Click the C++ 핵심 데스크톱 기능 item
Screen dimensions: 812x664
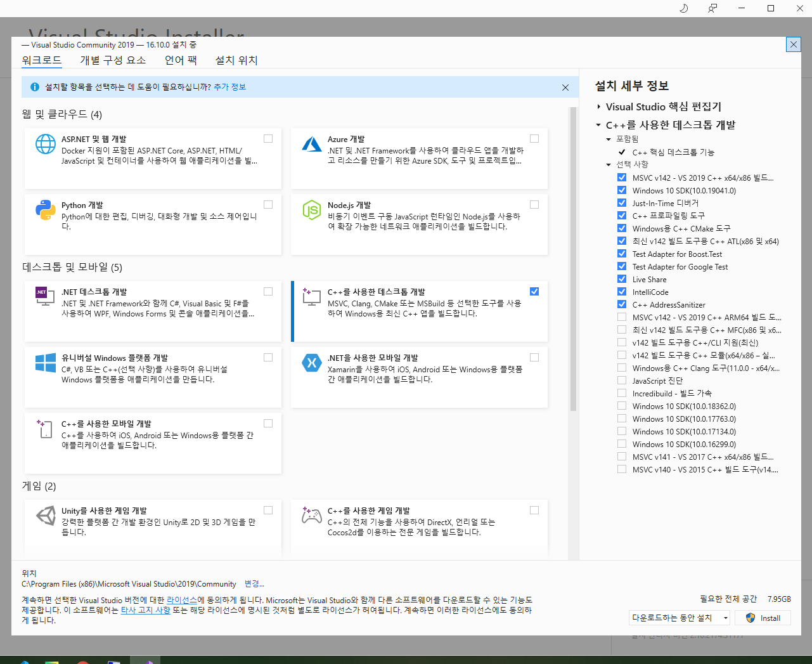click(x=673, y=152)
